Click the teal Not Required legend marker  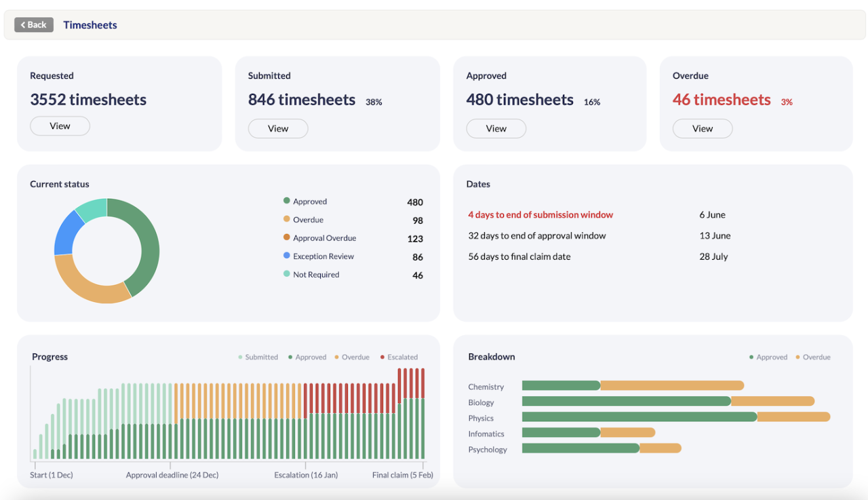287,274
